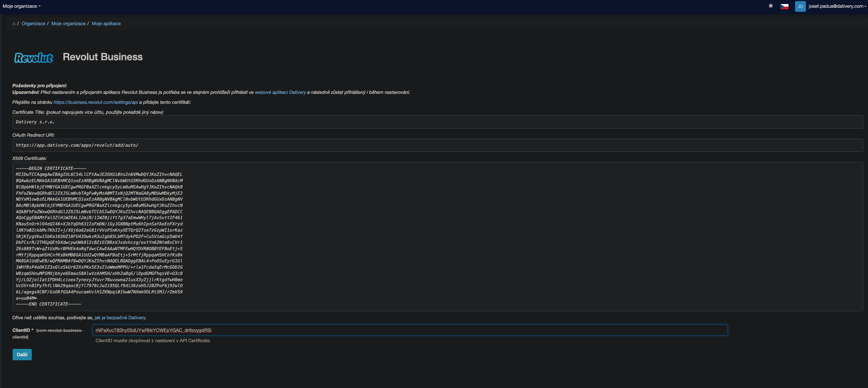Open the Moje organizace breadcrumb link
The image size is (868, 388).
68,24
